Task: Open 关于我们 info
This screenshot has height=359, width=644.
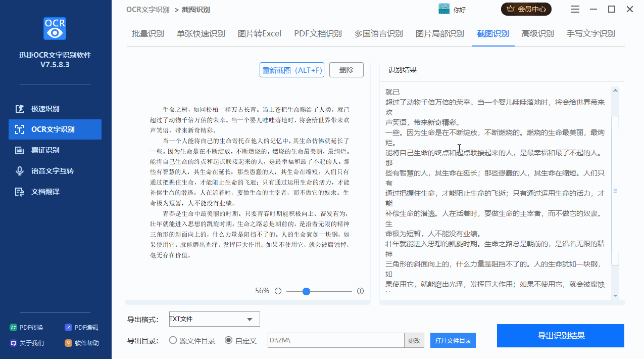Action: pos(27,343)
